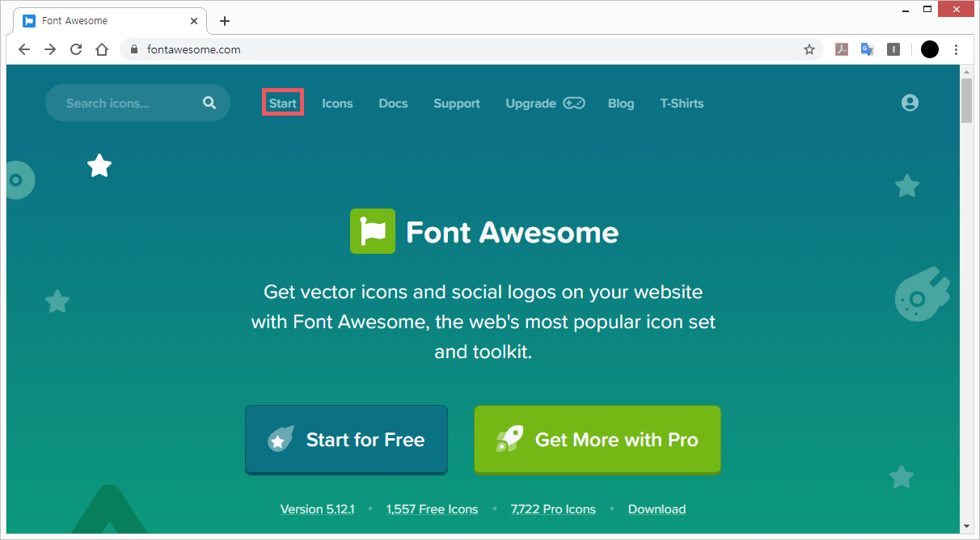The width and height of the screenshot is (980, 540).
Task: Open the Upgrade nav link
Action: 545,103
